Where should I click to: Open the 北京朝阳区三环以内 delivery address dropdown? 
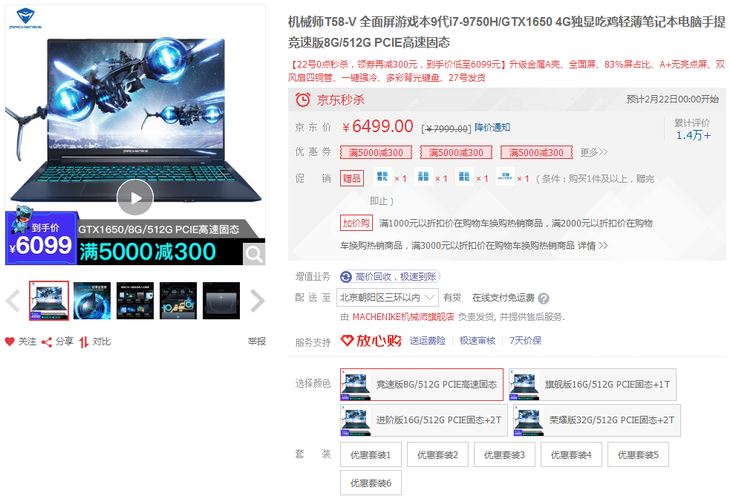[388, 297]
